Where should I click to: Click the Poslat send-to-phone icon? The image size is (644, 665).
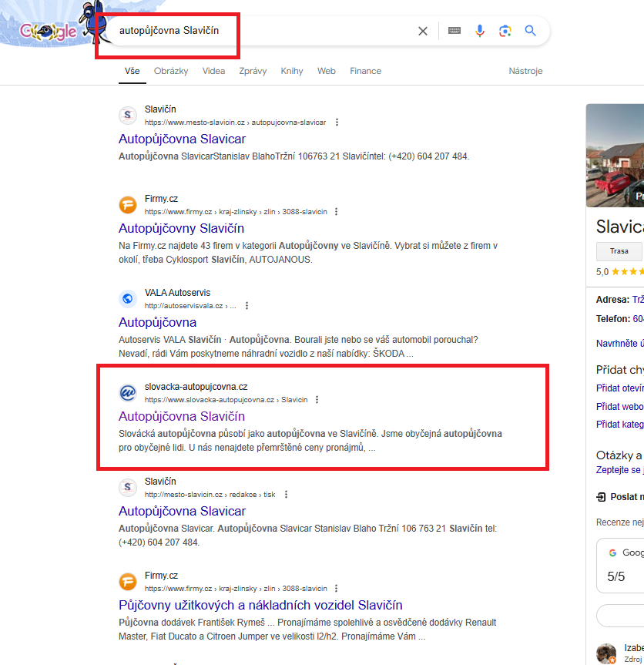click(x=601, y=496)
